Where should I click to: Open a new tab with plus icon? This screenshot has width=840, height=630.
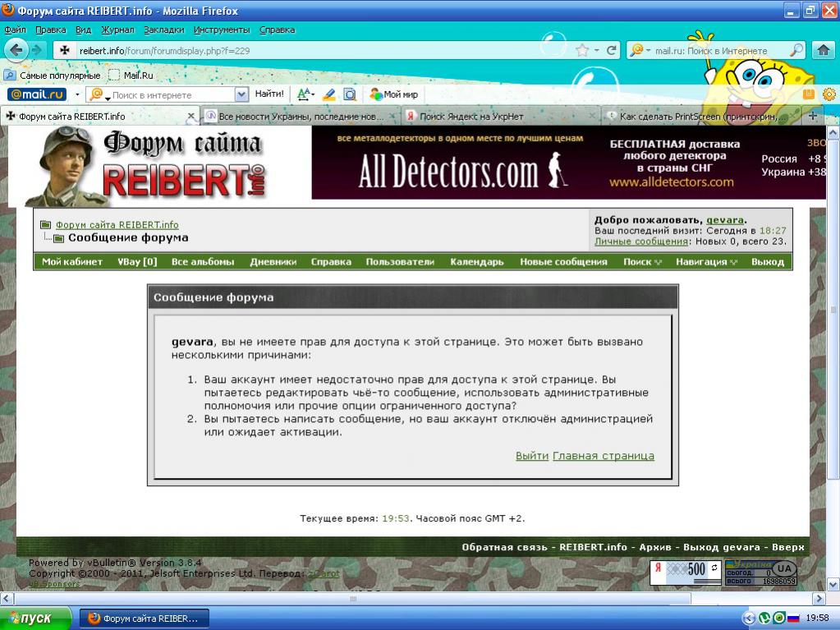coord(813,116)
